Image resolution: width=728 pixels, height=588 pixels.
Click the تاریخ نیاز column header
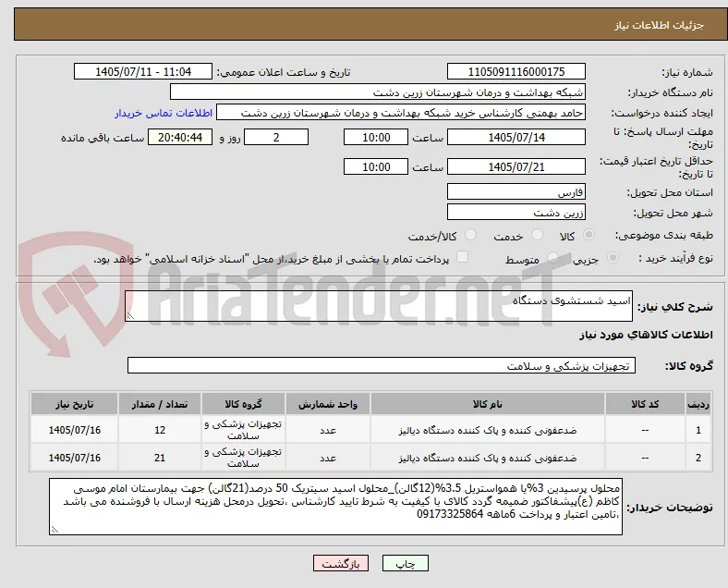pos(74,404)
